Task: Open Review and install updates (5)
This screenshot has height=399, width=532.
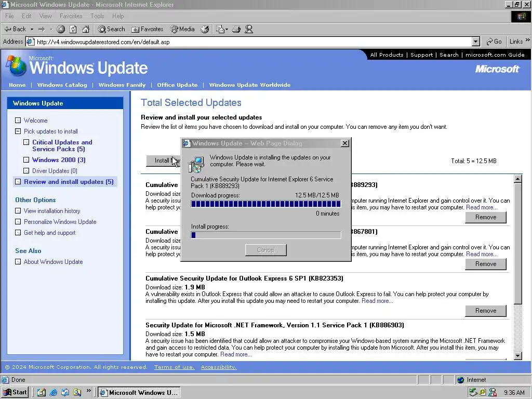Action: [x=69, y=181]
